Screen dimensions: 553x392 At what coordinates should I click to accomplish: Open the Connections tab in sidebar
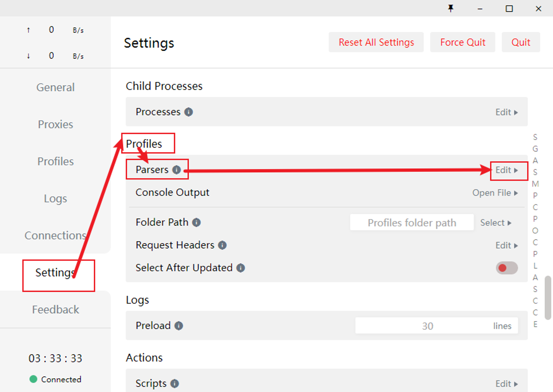coord(55,236)
